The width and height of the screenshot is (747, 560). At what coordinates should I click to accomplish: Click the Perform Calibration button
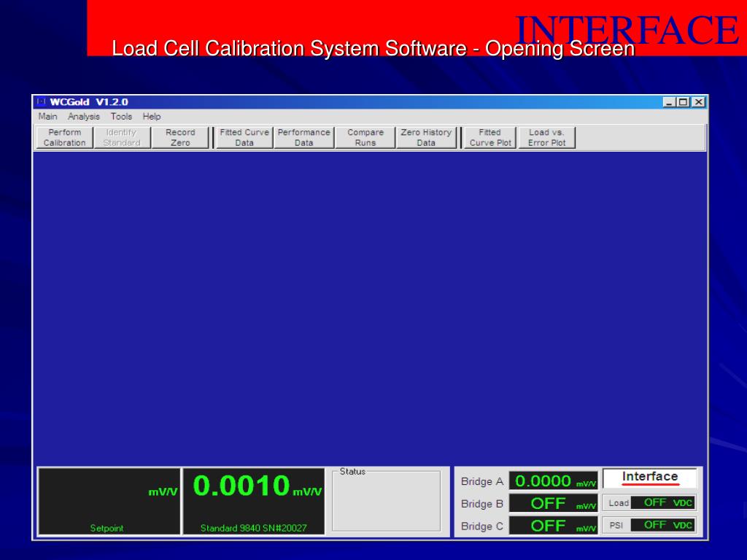(65, 138)
